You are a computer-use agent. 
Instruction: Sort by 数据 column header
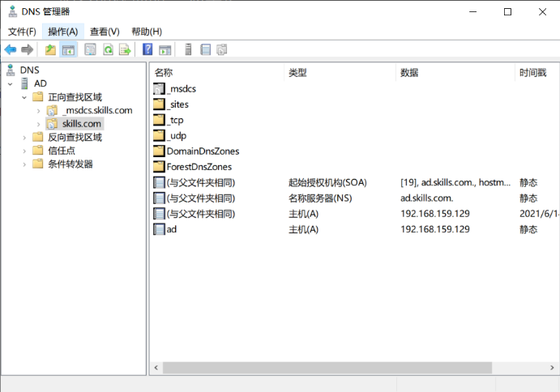455,73
